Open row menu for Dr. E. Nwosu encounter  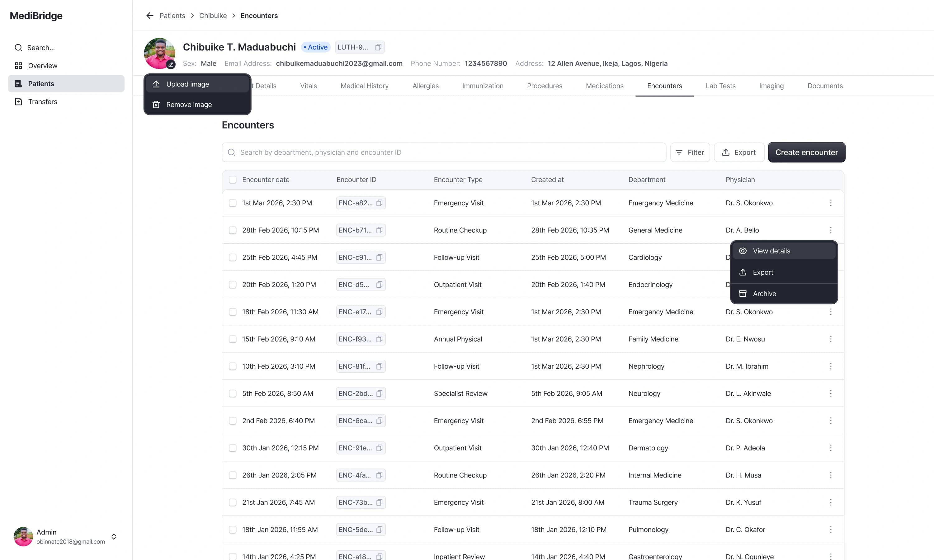[831, 339]
